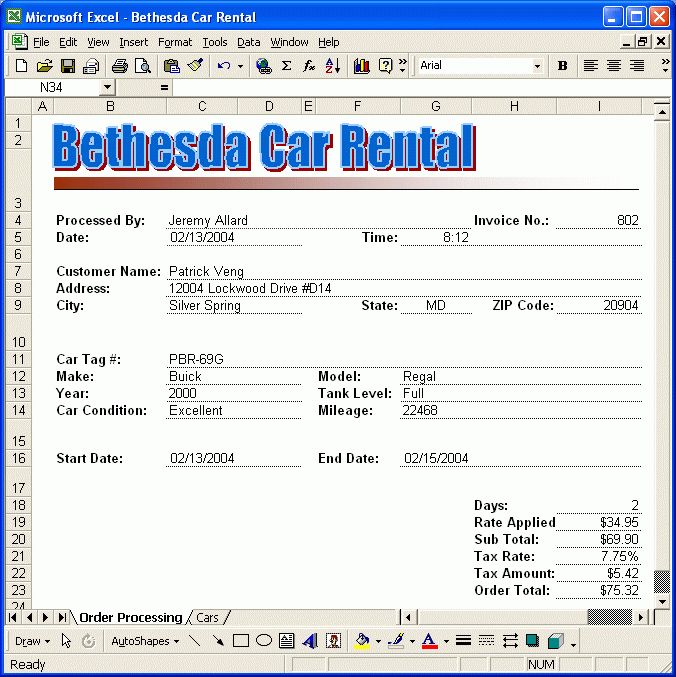676x677 pixels.
Task: Open the Insert menu
Action: tap(133, 42)
